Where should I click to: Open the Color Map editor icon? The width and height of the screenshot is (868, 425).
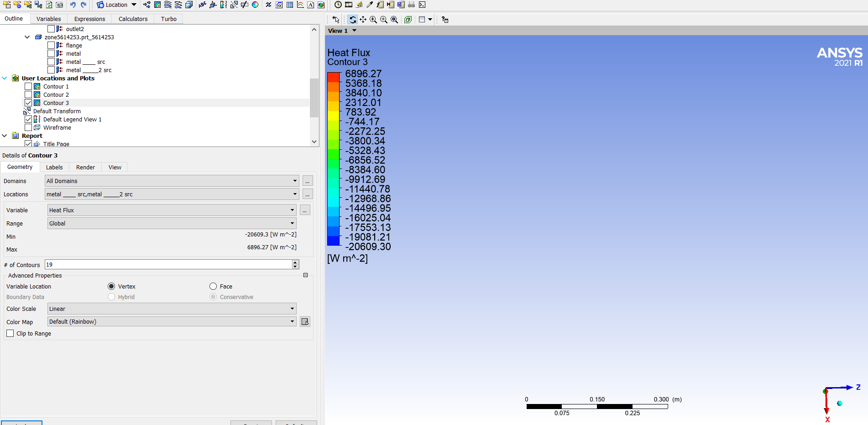305,322
